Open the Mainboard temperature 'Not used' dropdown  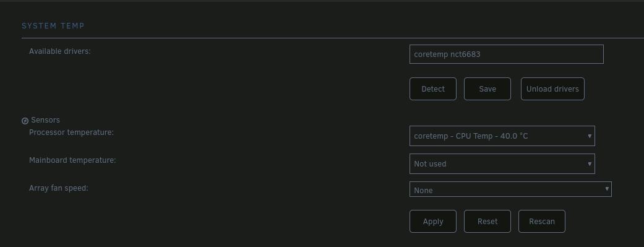[x=502, y=163]
